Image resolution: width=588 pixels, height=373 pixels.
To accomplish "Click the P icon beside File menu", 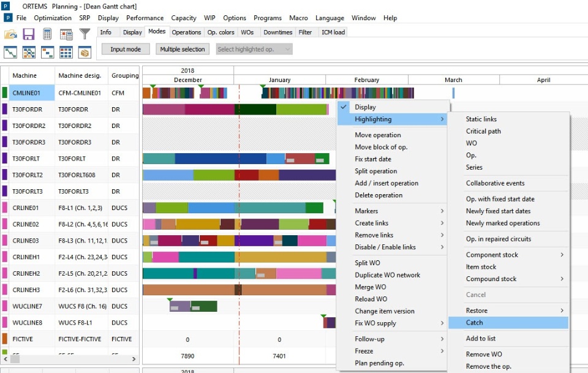I will pyautogui.click(x=8, y=18).
